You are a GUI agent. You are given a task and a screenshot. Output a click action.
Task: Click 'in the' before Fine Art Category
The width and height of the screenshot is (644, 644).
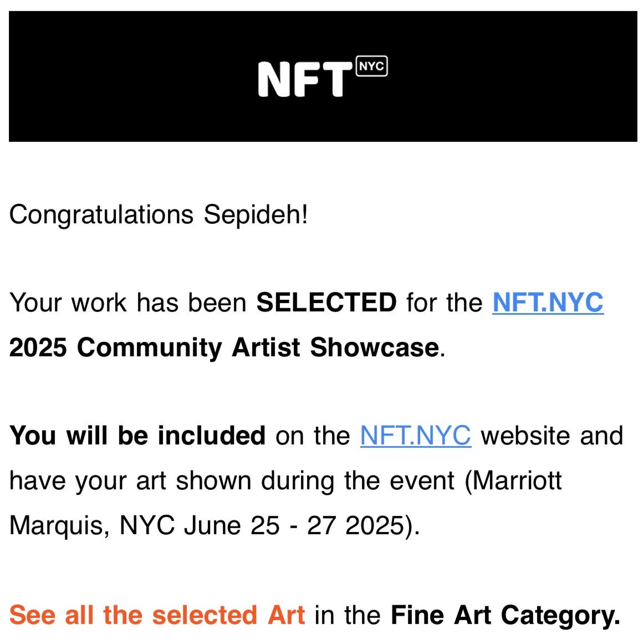click(347, 615)
